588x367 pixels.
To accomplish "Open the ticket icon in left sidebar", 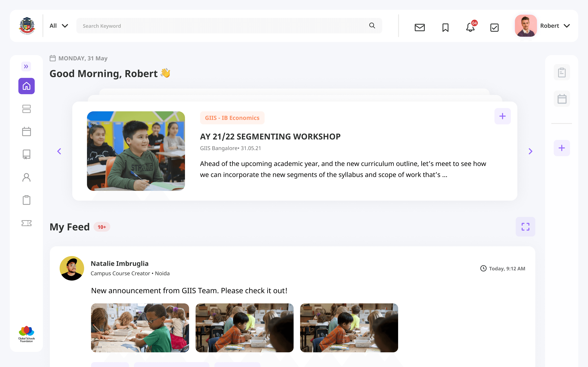I will pyautogui.click(x=27, y=223).
